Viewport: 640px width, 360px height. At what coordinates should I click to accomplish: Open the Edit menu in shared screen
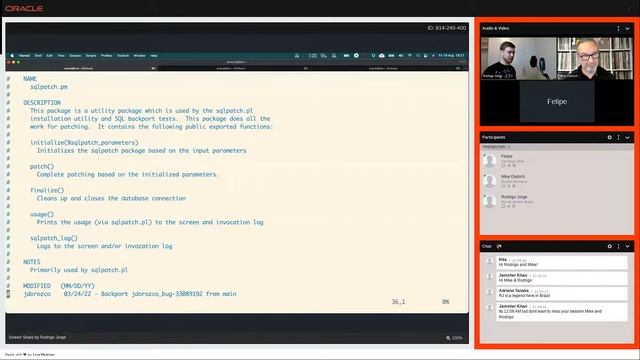coord(49,56)
